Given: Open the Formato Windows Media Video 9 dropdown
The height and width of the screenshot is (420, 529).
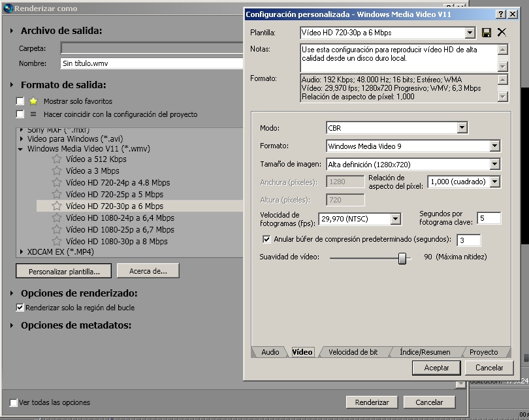Looking at the screenshot, I should 494,146.
